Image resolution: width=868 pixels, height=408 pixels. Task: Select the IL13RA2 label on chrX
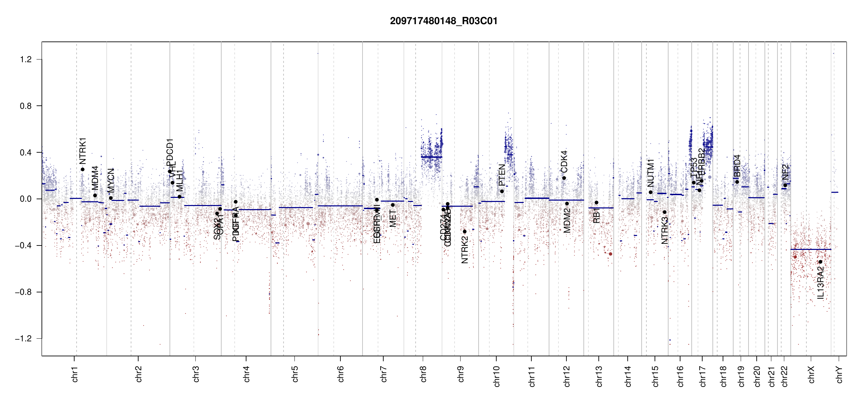pyautogui.click(x=821, y=283)
